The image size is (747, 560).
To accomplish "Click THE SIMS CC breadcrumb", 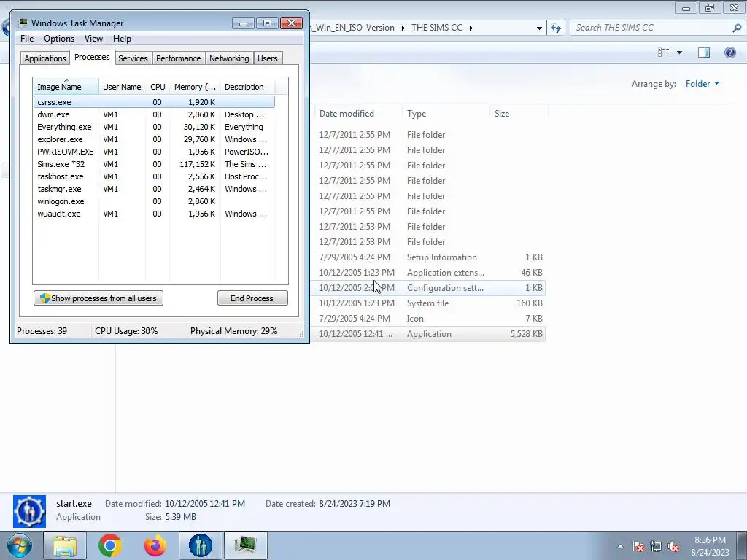I will (x=437, y=28).
